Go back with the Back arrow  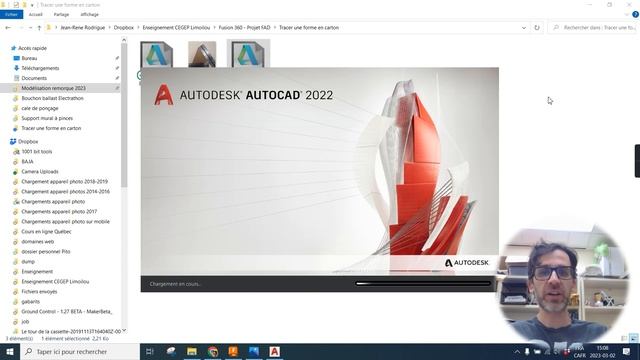[x=8, y=28]
